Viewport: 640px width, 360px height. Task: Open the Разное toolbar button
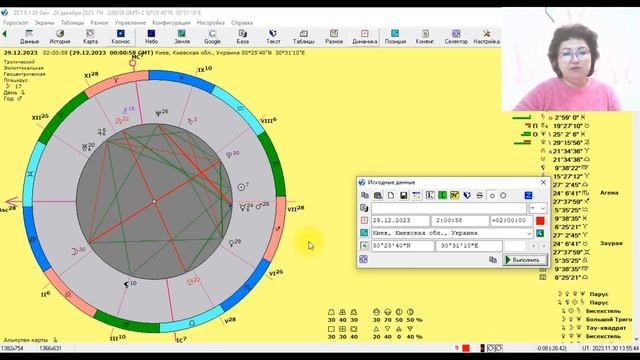pos(334,37)
